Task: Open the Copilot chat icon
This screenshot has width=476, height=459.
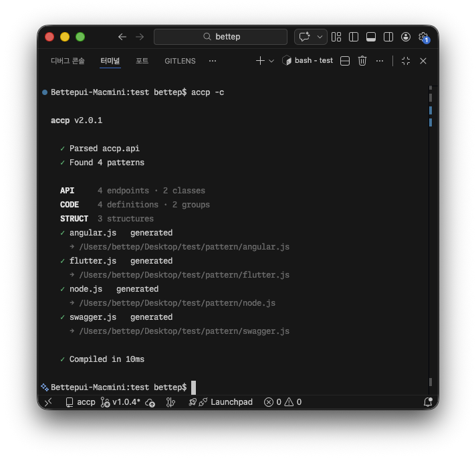Action: point(304,37)
